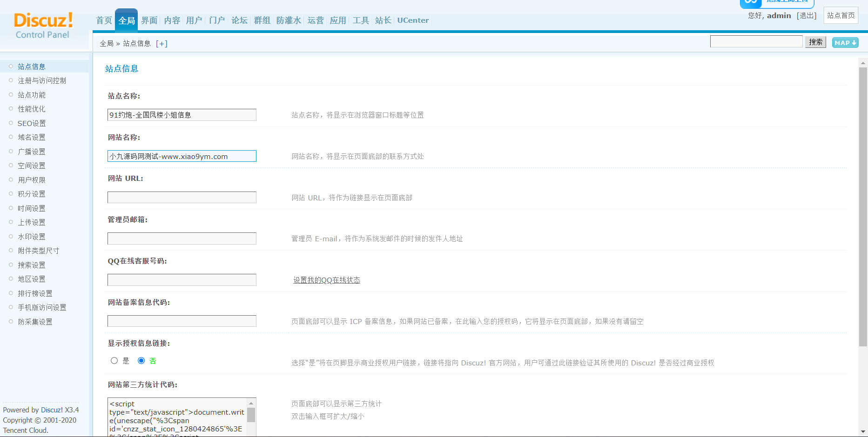Open the 内容 top menu
Screen dimensions: 868x437
(x=172, y=20)
